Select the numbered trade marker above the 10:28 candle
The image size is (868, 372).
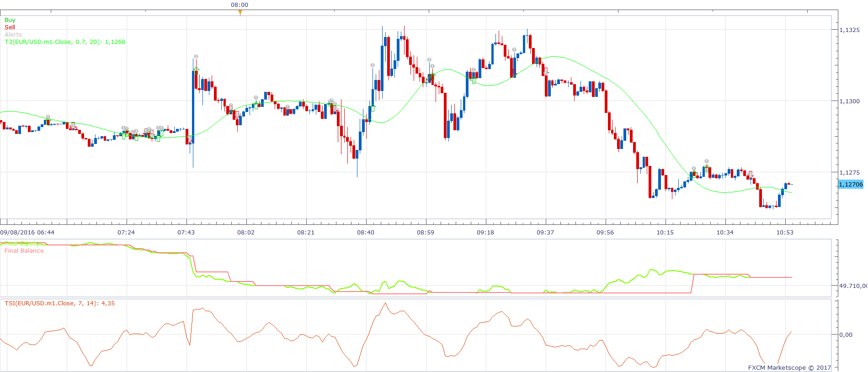[707, 161]
